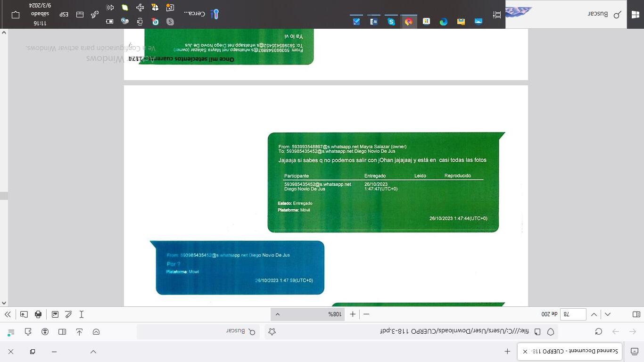
Task: Save the PDF with the download icon
Action: coord(24,314)
